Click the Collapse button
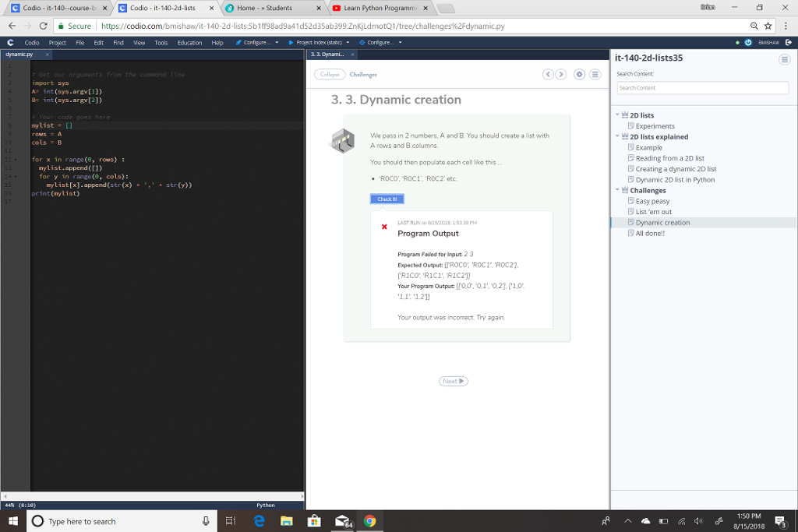Viewport: 798px width, 532px height. pos(330,74)
